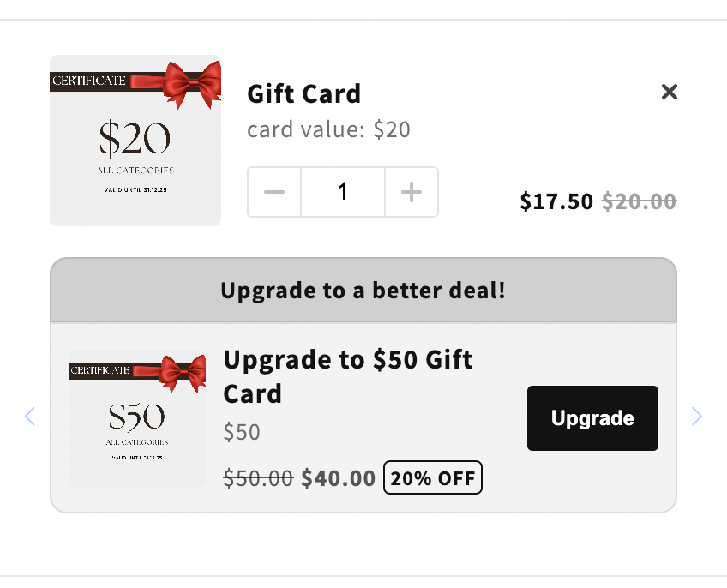This screenshot has height=588, width=727.
Task: Decrease quantity with the minus button
Action: tap(274, 192)
